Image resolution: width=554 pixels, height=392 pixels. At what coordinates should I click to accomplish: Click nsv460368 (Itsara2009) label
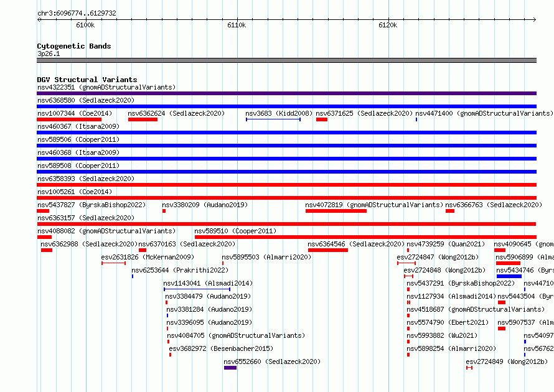[x=78, y=152]
